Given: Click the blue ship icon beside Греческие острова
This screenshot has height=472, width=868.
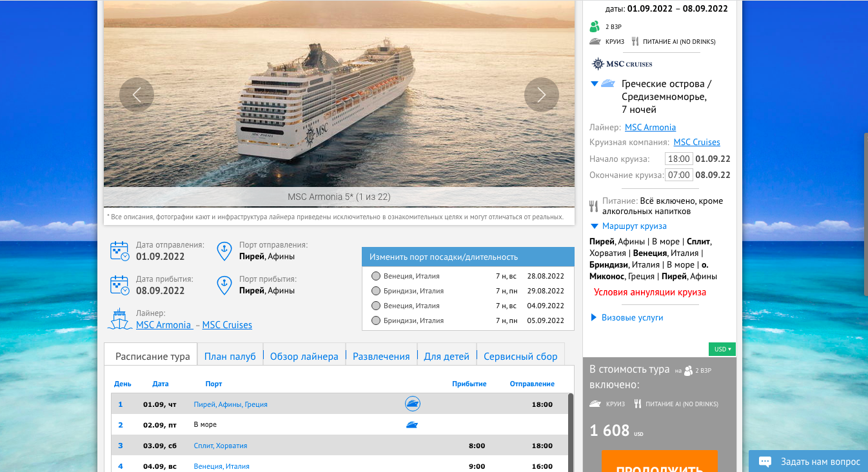Looking at the screenshot, I should [x=607, y=84].
